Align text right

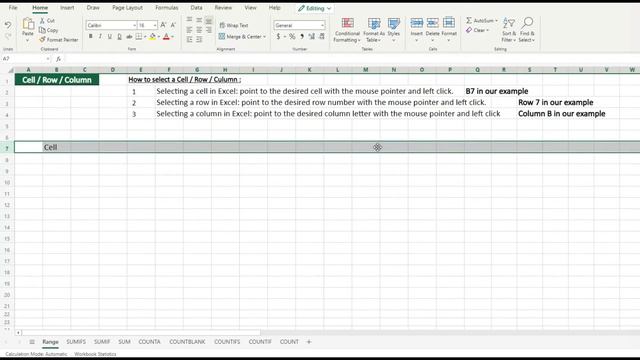click(x=209, y=30)
